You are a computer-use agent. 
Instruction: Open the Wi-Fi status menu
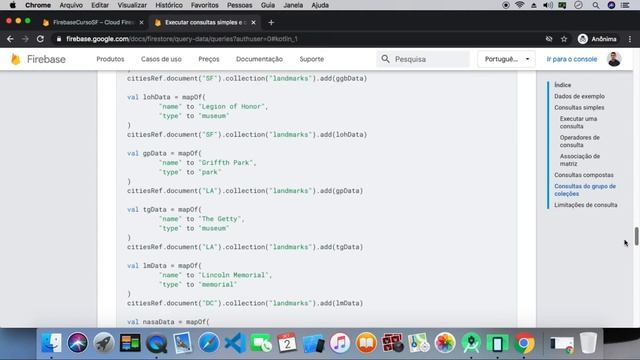[x=519, y=5]
